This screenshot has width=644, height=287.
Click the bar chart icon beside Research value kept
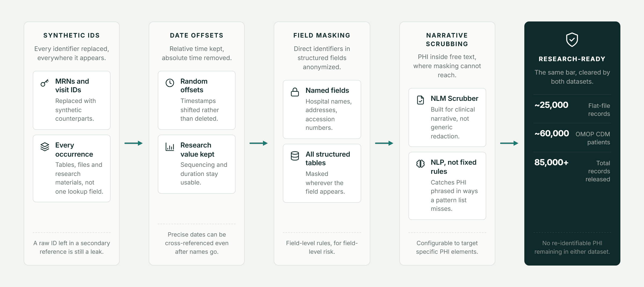point(170,147)
